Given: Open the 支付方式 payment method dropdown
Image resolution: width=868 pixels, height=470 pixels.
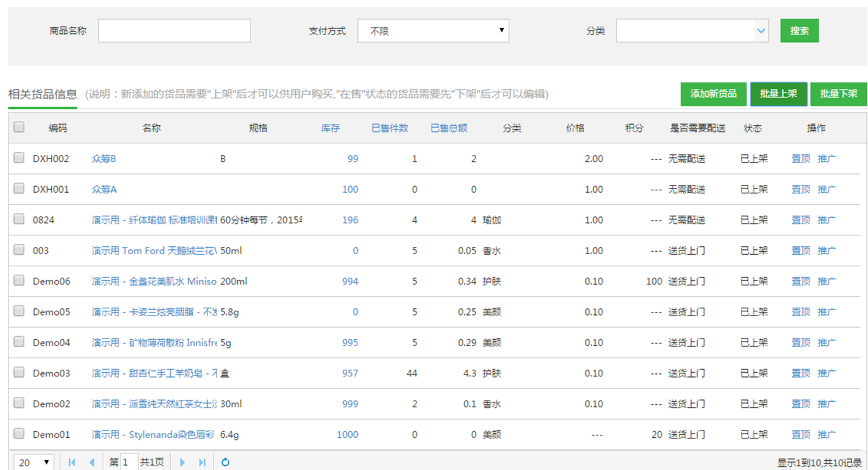Looking at the screenshot, I should tap(433, 30).
